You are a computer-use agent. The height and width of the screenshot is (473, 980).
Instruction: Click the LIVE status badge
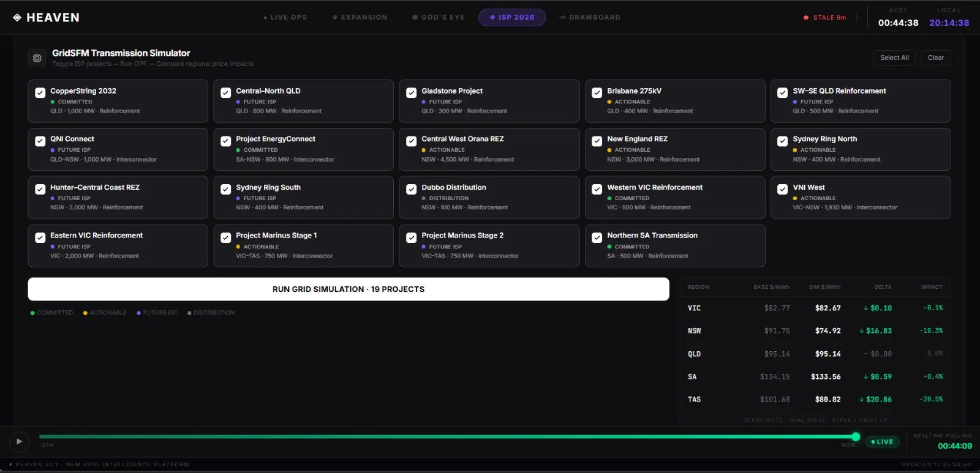click(882, 442)
